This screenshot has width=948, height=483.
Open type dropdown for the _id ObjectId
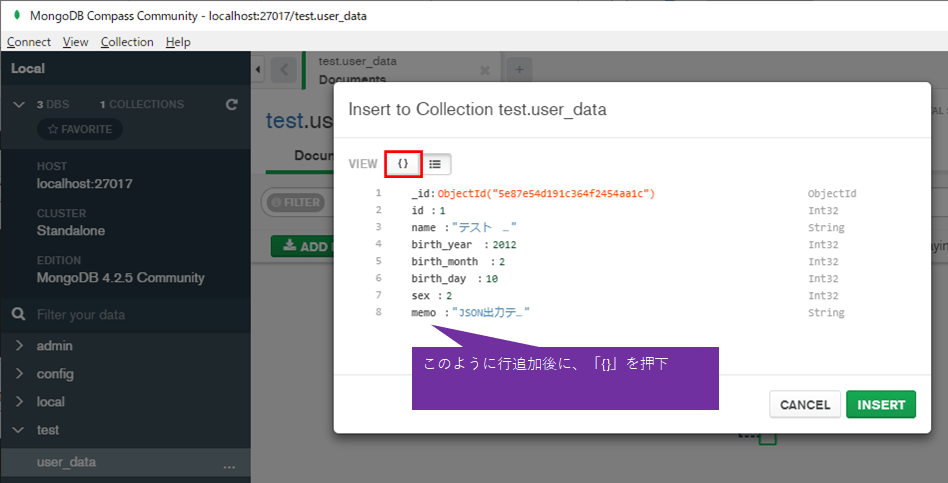[x=832, y=194]
